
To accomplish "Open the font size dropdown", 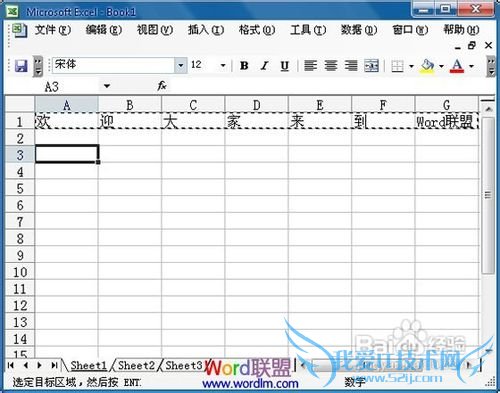I will tap(223, 65).
